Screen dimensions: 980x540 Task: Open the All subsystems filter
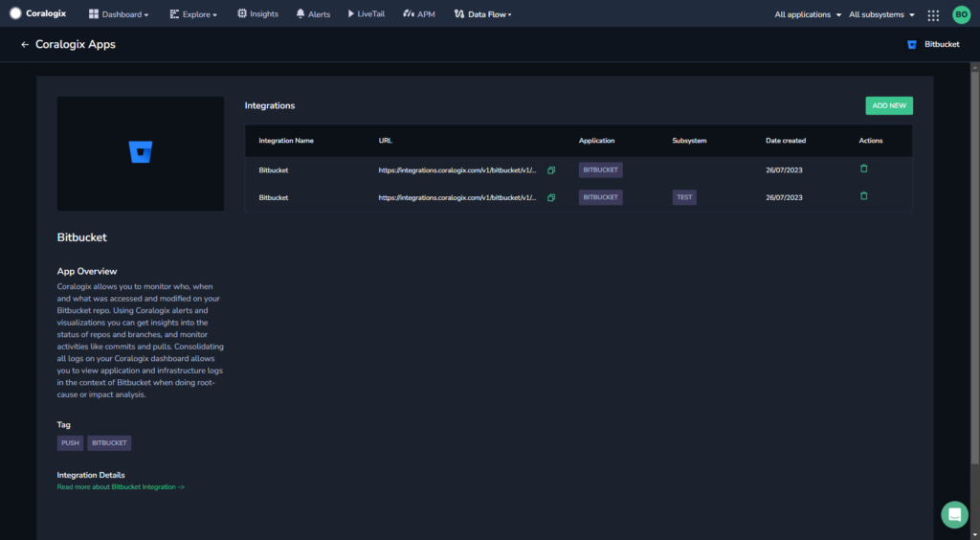click(x=881, y=14)
